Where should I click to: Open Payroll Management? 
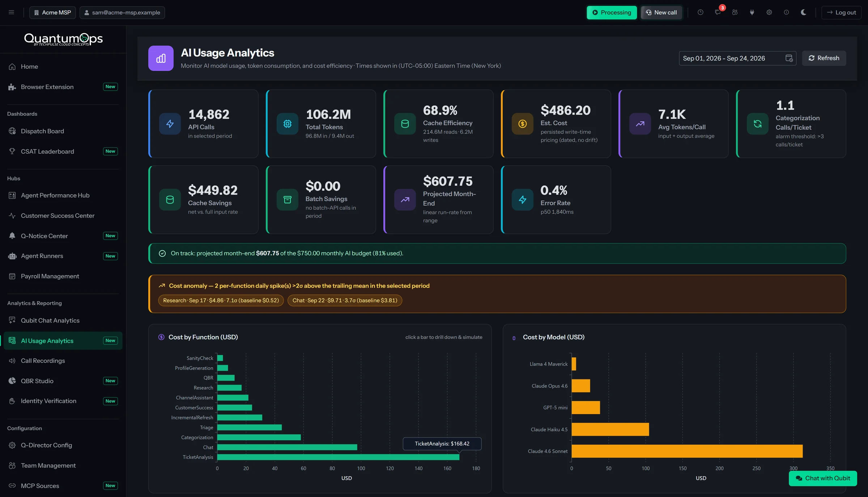click(x=63, y=276)
